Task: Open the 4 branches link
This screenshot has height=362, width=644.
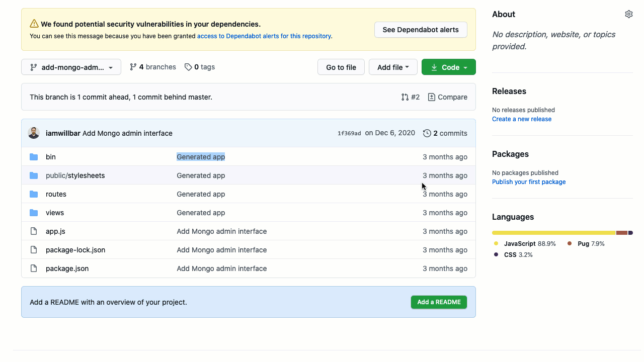Action: pyautogui.click(x=153, y=67)
